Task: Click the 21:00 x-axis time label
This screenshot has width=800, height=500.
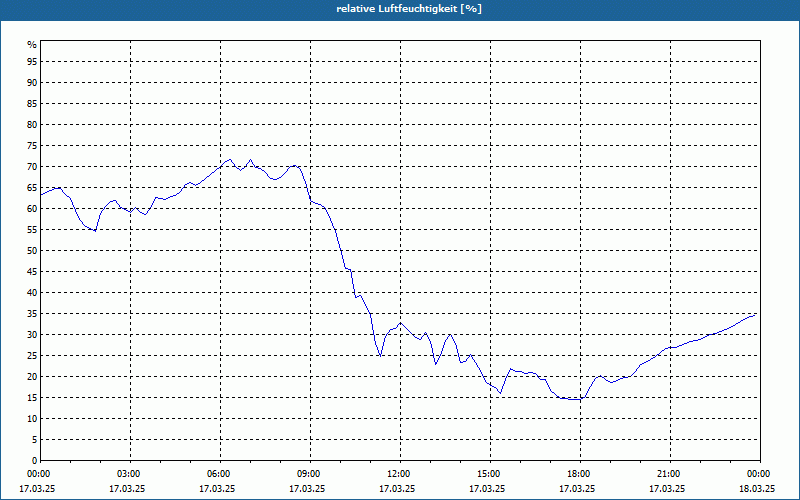Action: point(670,474)
